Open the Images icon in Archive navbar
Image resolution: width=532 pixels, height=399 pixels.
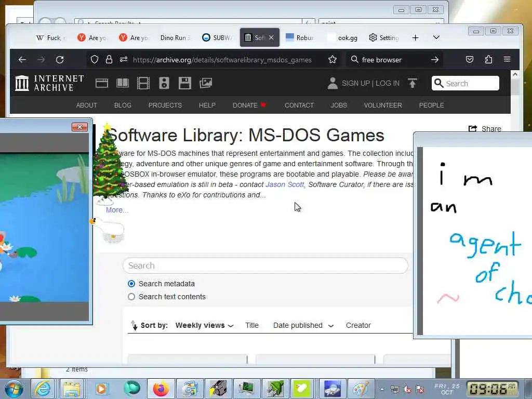tap(206, 83)
